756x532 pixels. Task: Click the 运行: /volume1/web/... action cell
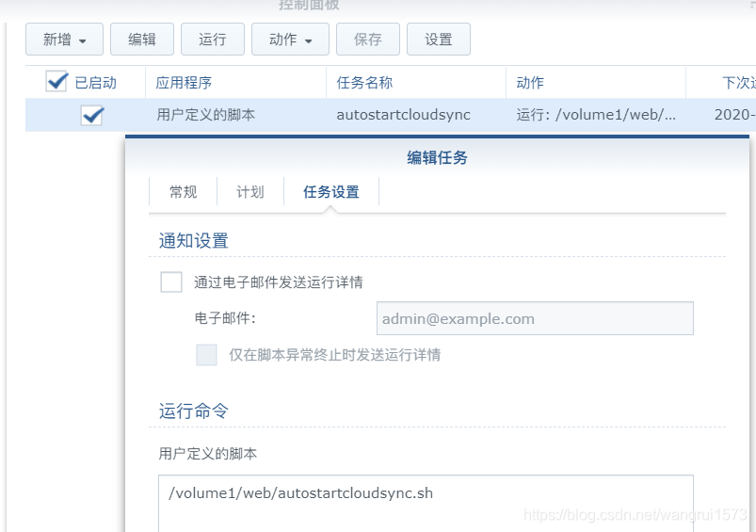pyautogui.click(x=596, y=115)
